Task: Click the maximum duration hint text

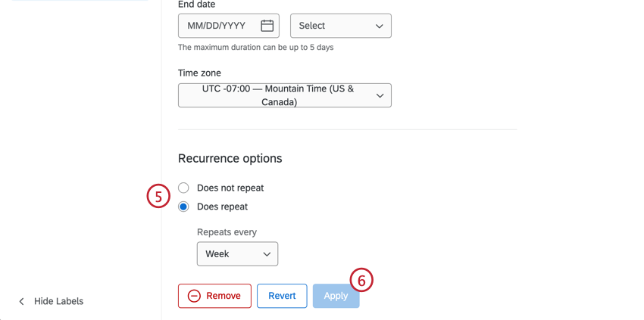Action: point(255,47)
